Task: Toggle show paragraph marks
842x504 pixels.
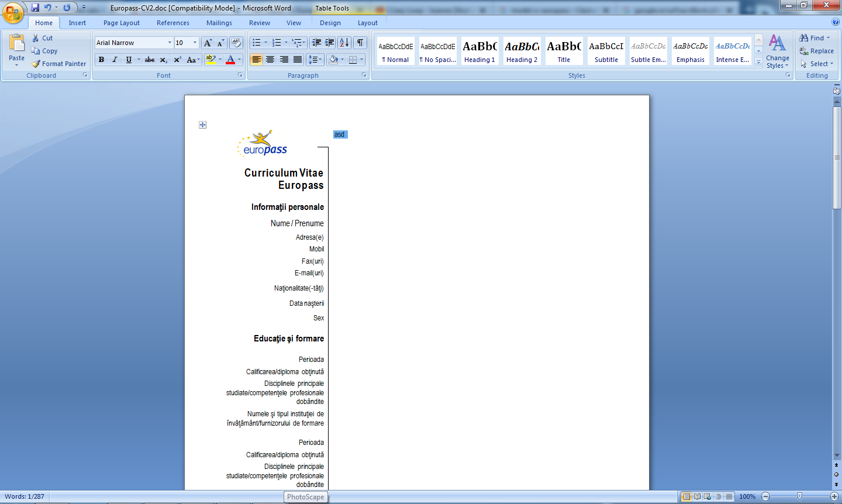Action: 360,43
